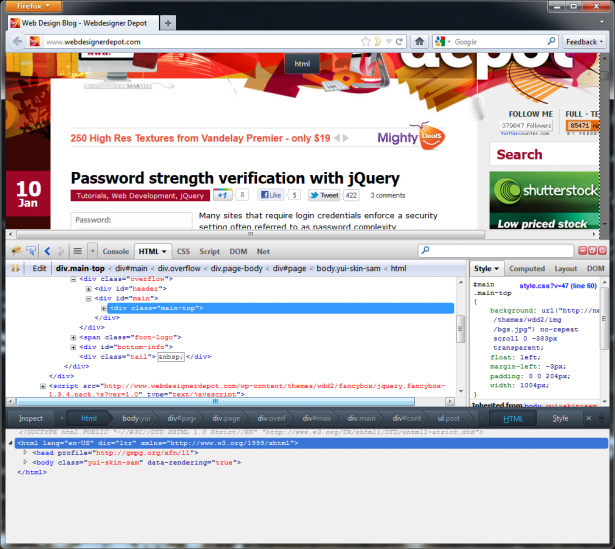The height and width of the screenshot is (549, 615).
Task: Open a new tab with the plus button
Action: tap(168, 23)
